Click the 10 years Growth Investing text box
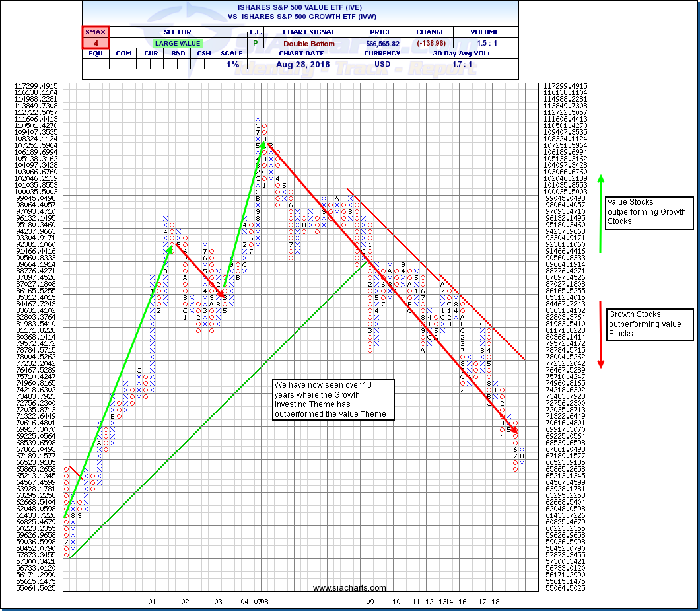700x611 pixels. coord(333,400)
